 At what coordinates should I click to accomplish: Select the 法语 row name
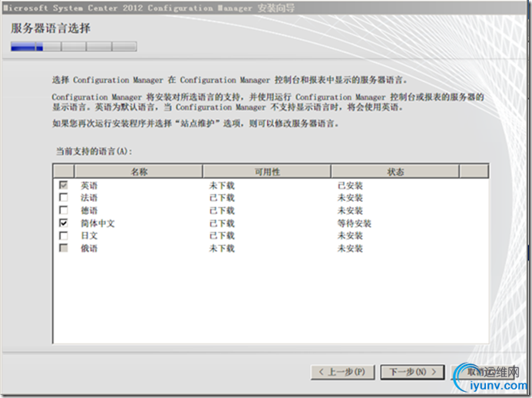click(89, 198)
